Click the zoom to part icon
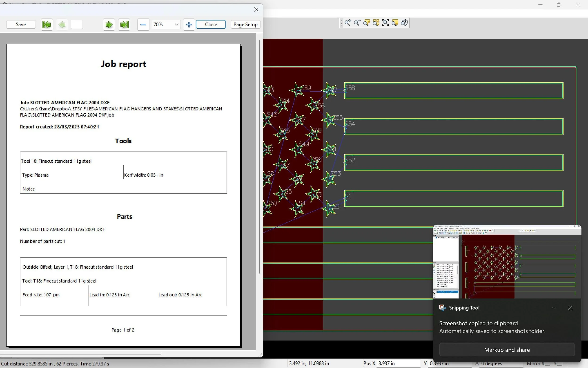588x368 pixels. [366, 23]
